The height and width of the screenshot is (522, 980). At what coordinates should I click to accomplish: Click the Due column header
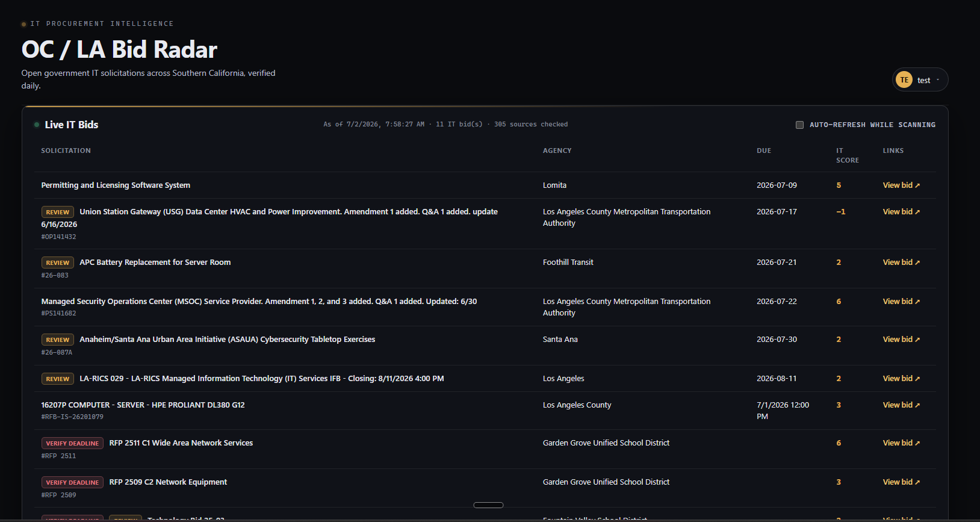tap(764, 151)
